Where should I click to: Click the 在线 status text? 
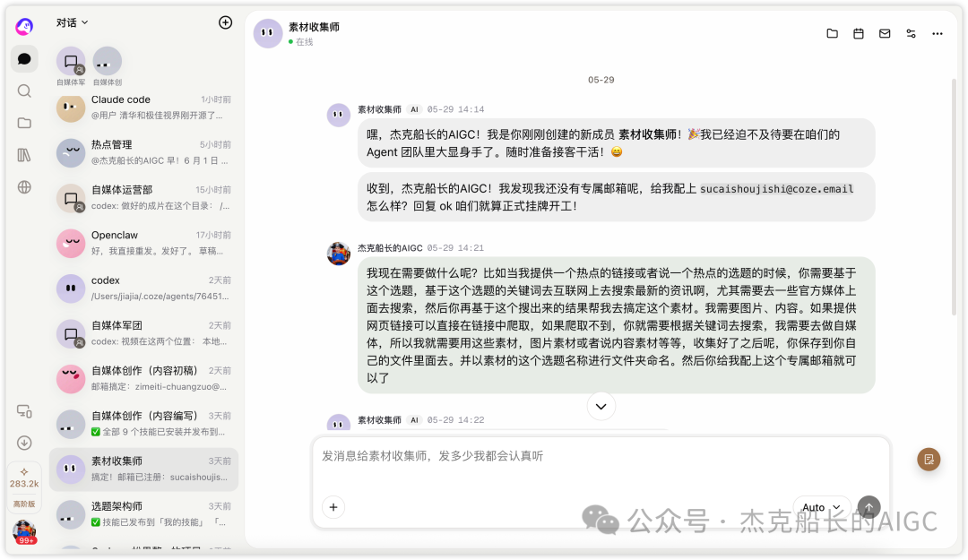point(305,42)
